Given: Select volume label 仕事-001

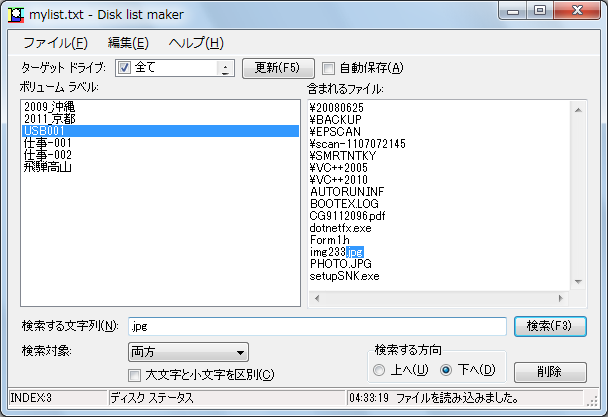Looking at the screenshot, I should [160, 143].
